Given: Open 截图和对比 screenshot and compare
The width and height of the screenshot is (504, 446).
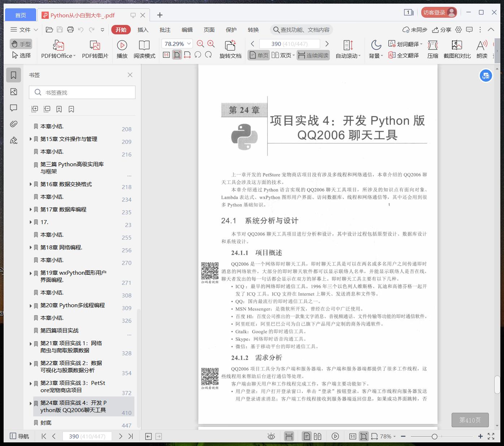Looking at the screenshot, I should 457,50.
